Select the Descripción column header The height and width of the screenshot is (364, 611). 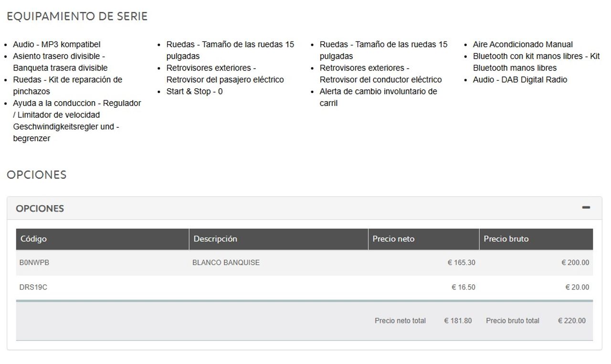[278, 239]
